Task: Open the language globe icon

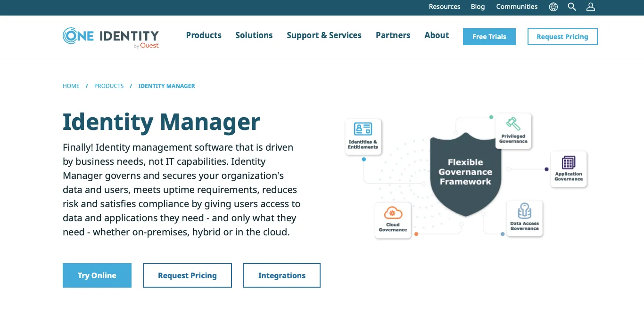Action: pos(553,7)
